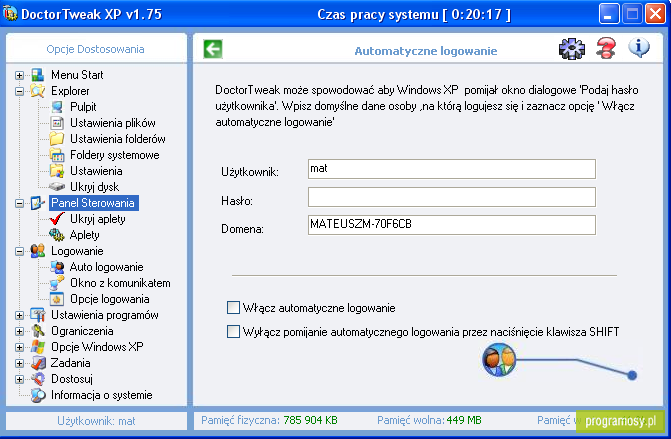Screen dimensions: 671x439
Task: Click the Ukryj dysk drive icon
Action: 57,187
